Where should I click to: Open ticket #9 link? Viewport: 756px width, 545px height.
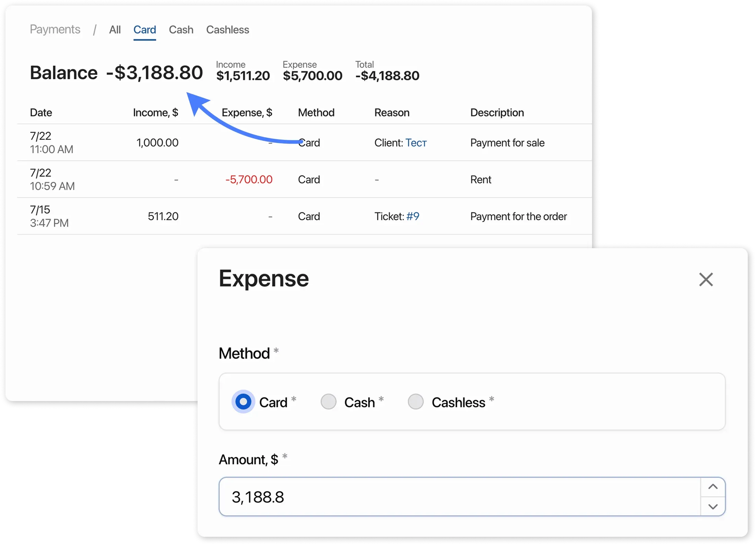pyautogui.click(x=412, y=216)
